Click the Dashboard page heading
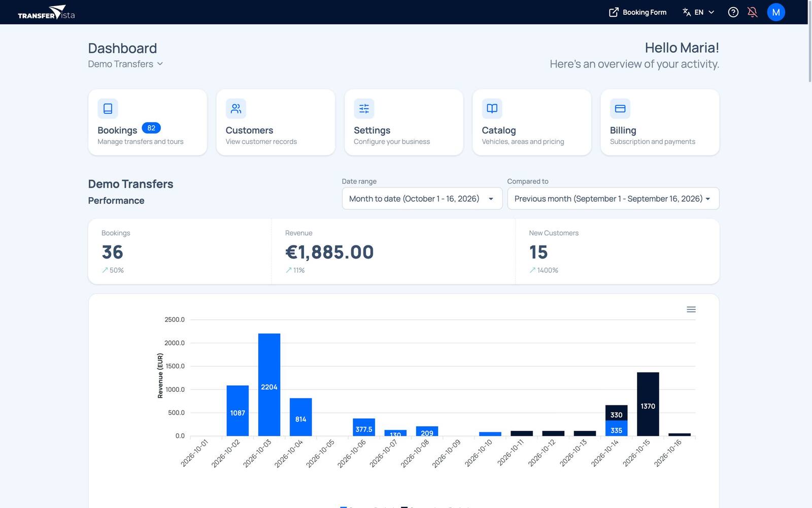The height and width of the screenshot is (508, 812). coord(122,48)
